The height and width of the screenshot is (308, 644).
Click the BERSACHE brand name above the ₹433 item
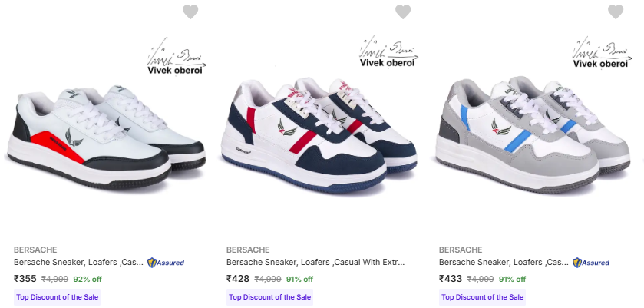click(x=461, y=250)
